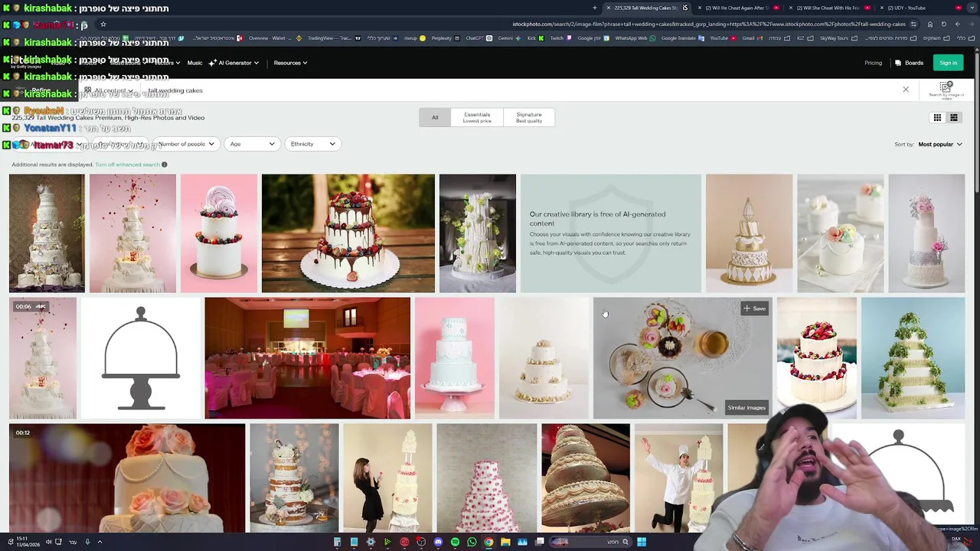Switch to Will He Cheat Again tab
980x551 pixels.
[x=738, y=8]
